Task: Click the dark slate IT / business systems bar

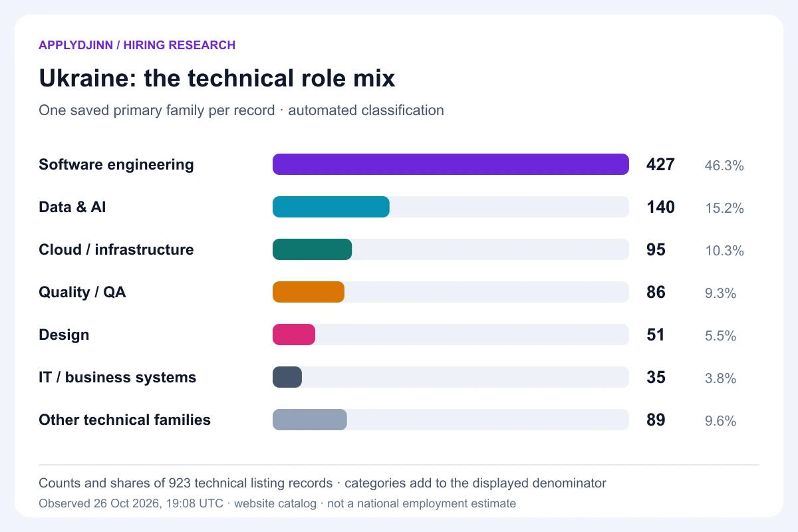Action: [287, 377]
